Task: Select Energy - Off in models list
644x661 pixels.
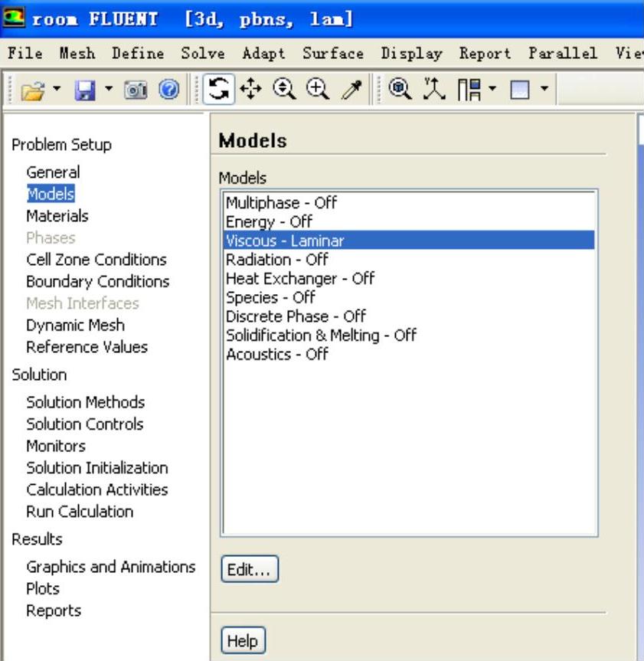Action: (409, 222)
